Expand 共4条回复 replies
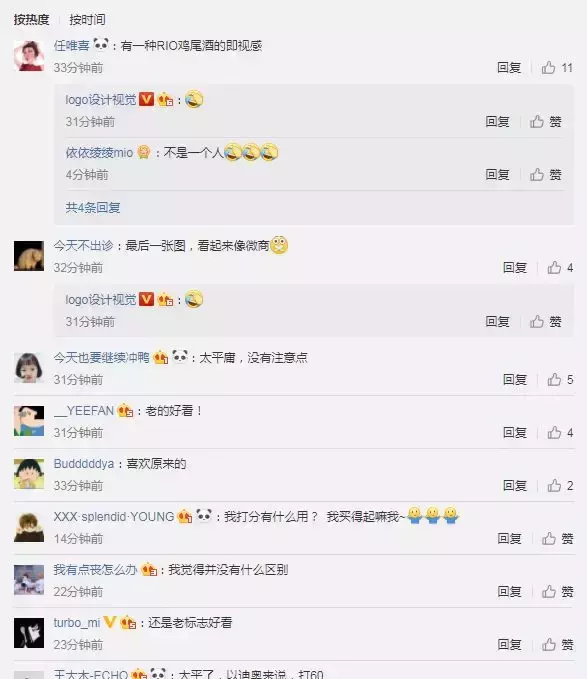 (93, 207)
